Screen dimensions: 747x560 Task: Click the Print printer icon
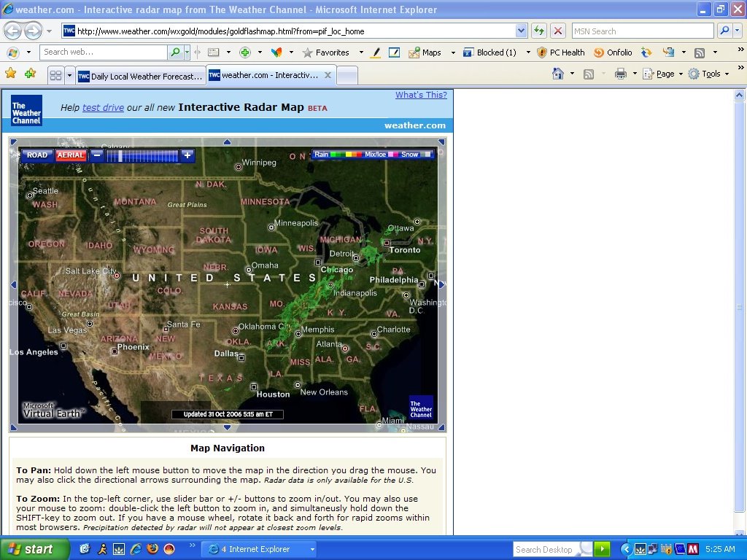620,74
